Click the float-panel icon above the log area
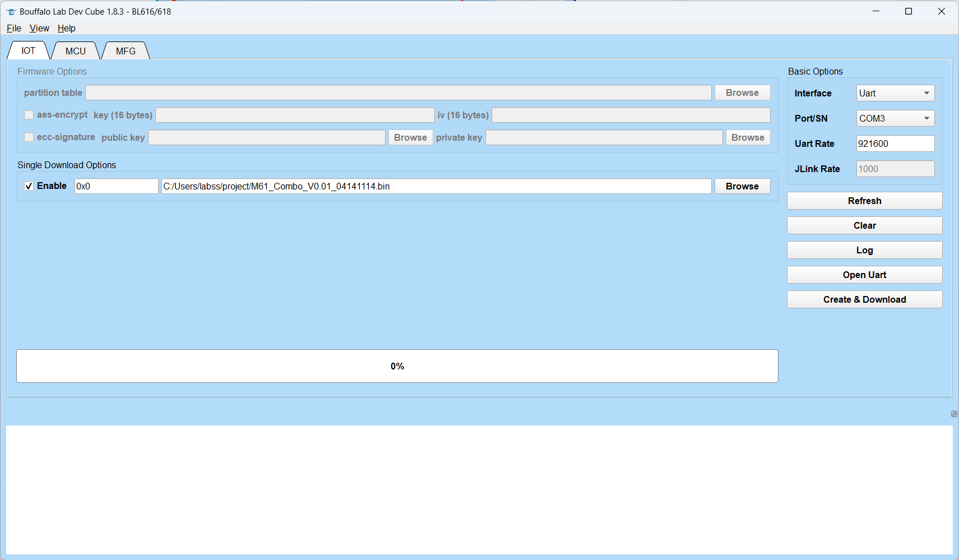 [954, 414]
